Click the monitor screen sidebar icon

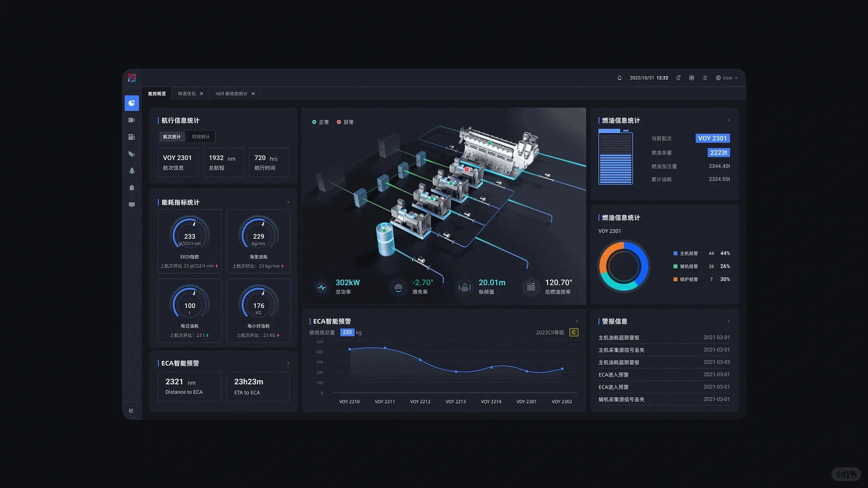132,205
